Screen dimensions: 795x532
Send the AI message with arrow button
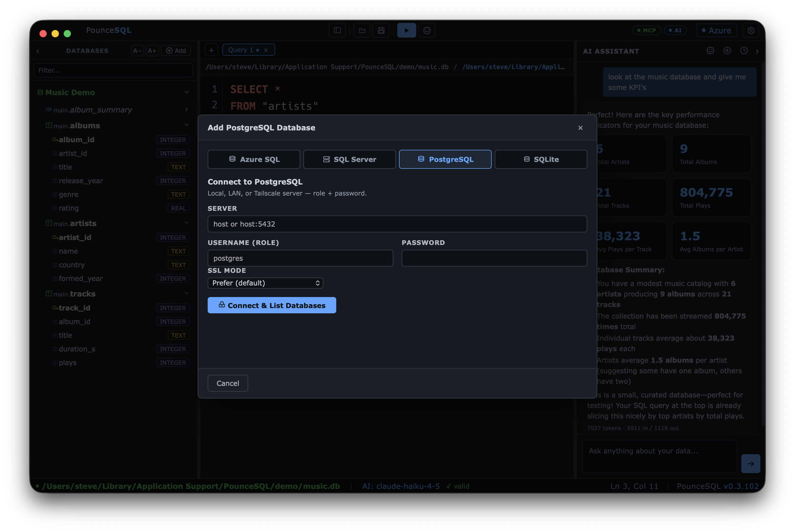[751, 463]
